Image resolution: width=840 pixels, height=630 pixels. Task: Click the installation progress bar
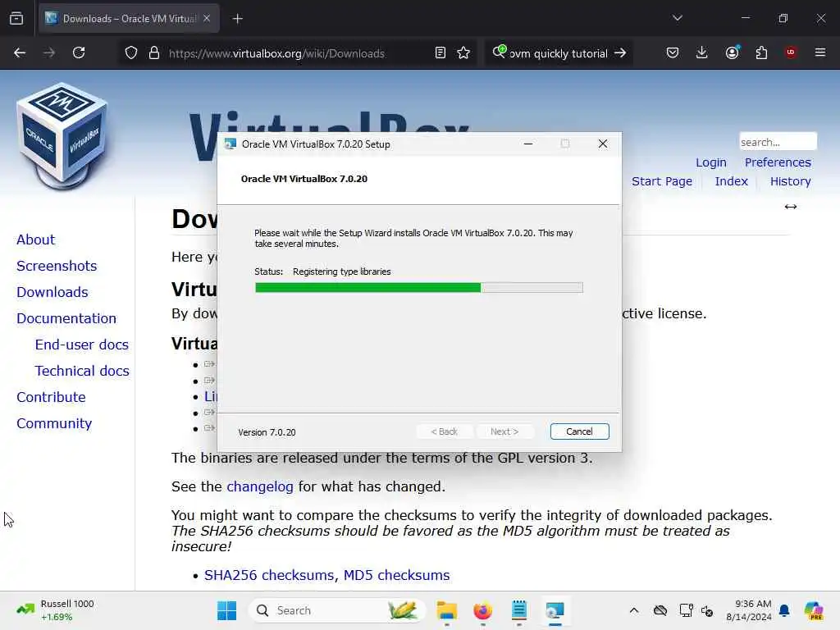pyautogui.click(x=418, y=288)
